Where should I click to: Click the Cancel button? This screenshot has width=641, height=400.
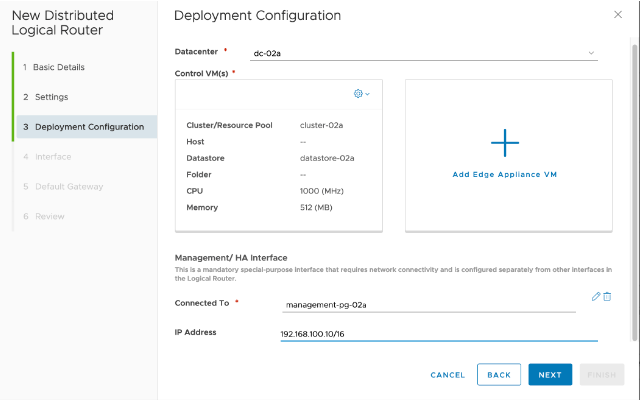447,375
